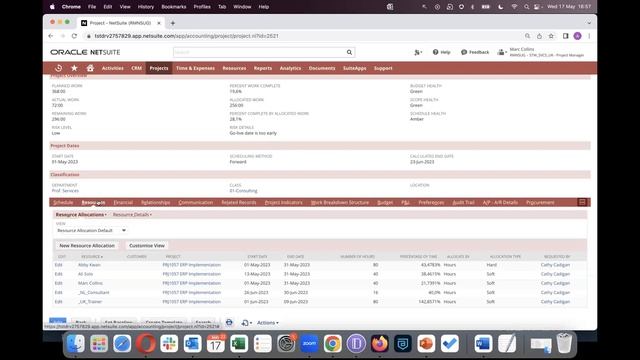
Task: Open new Chrome tab with plus button
Action: coord(173,23)
